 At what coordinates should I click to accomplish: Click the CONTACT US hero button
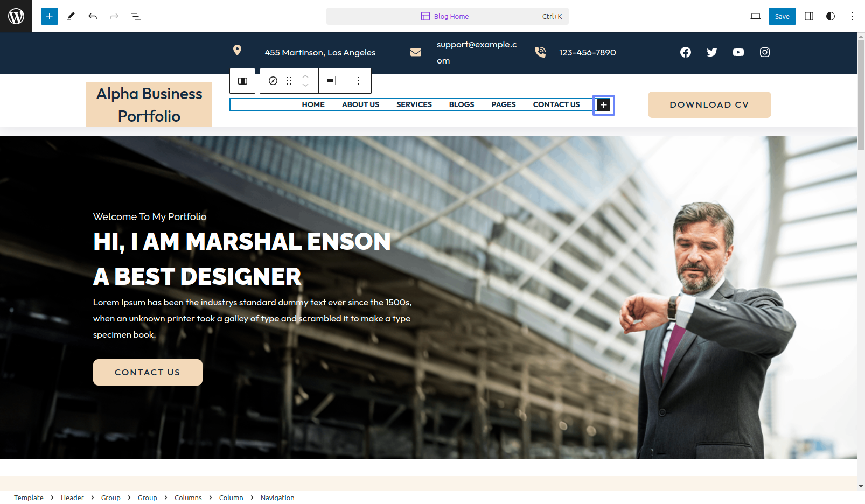[x=148, y=372]
